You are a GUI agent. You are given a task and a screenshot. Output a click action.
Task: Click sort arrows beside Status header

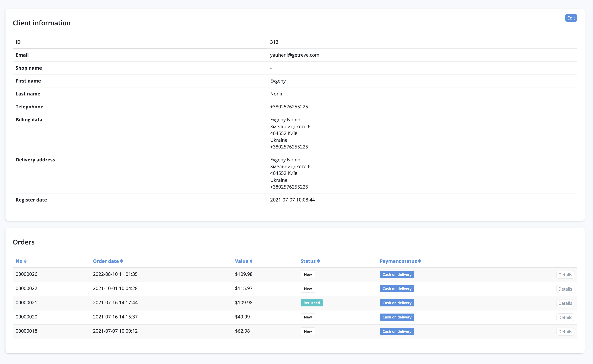click(318, 261)
